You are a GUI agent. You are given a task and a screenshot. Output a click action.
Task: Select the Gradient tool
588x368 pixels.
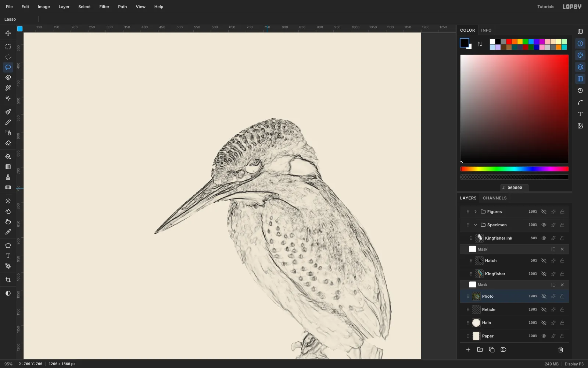(8, 167)
